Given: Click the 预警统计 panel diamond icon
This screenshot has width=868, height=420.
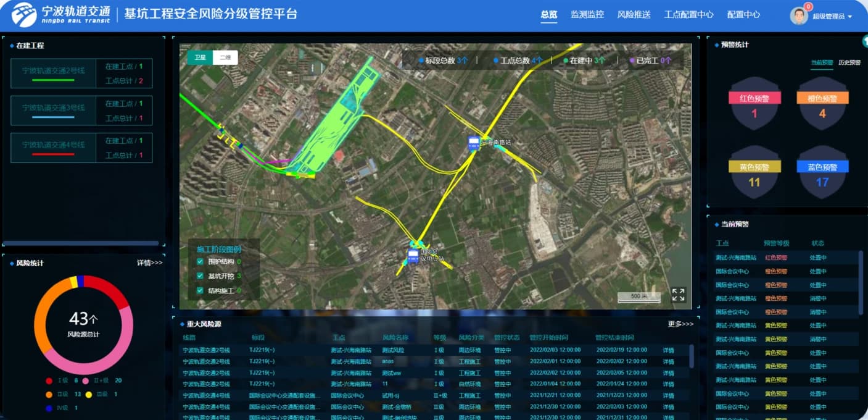Looking at the screenshot, I should [x=716, y=44].
